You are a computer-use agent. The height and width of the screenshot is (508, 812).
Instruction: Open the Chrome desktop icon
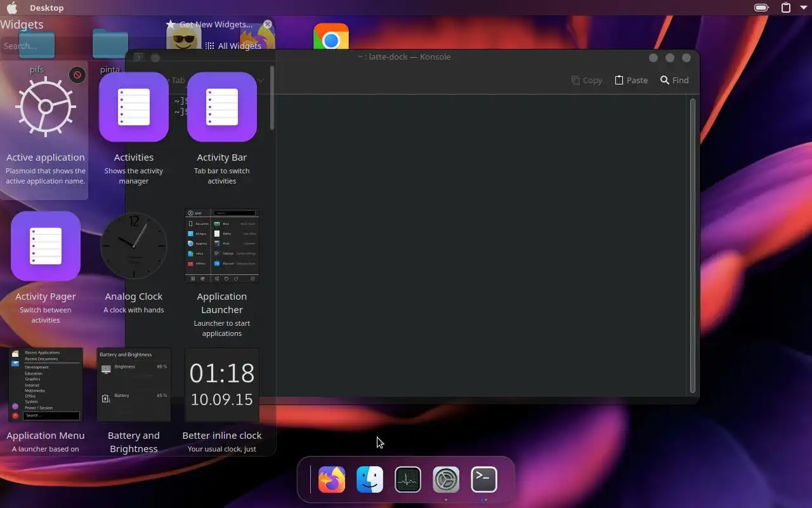coord(331,38)
